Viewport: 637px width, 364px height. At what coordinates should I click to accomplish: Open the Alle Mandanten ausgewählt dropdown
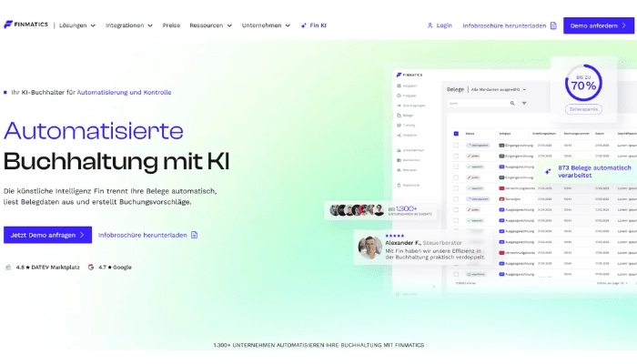pyautogui.click(x=499, y=89)
